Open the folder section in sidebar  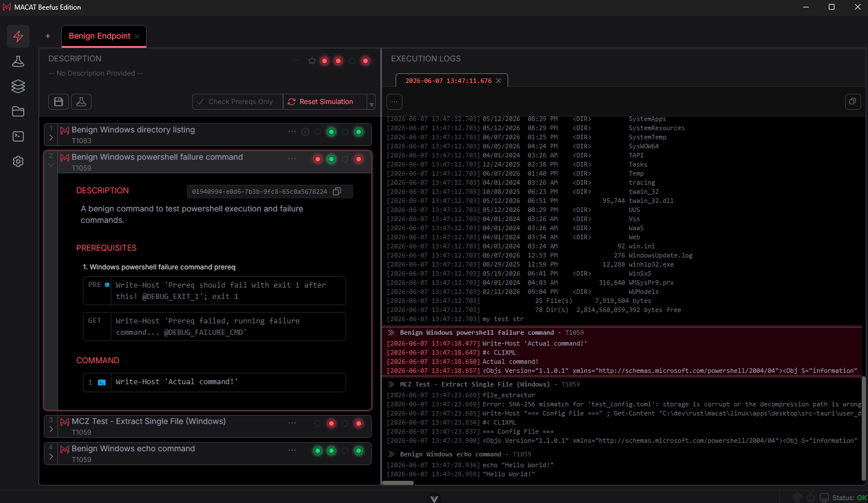(18, 111)
